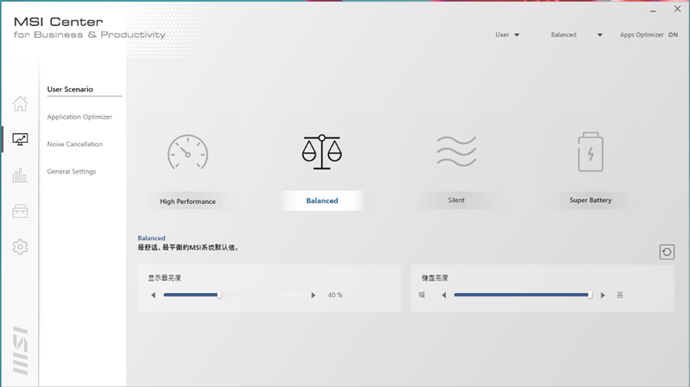Open the Application Optimizer tab
Image resolution: width=690 pixels, height=387 pixels.
click(80, 117)
